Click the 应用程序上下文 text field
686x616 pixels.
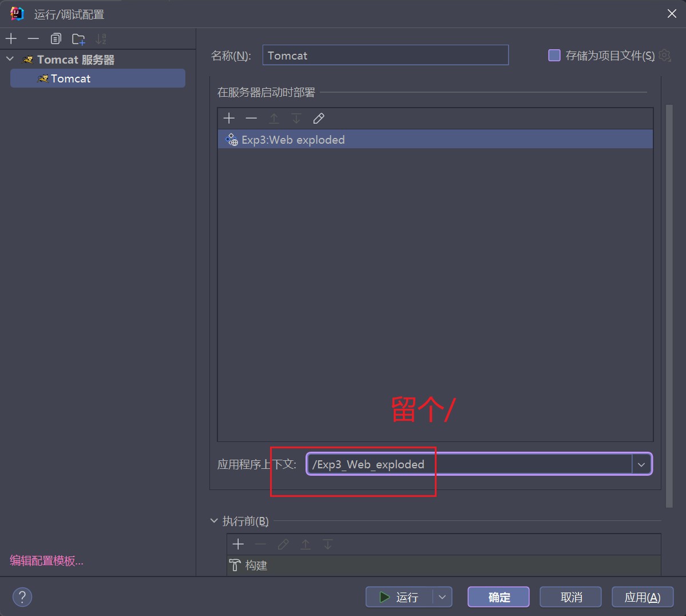[x=469, y=464]
